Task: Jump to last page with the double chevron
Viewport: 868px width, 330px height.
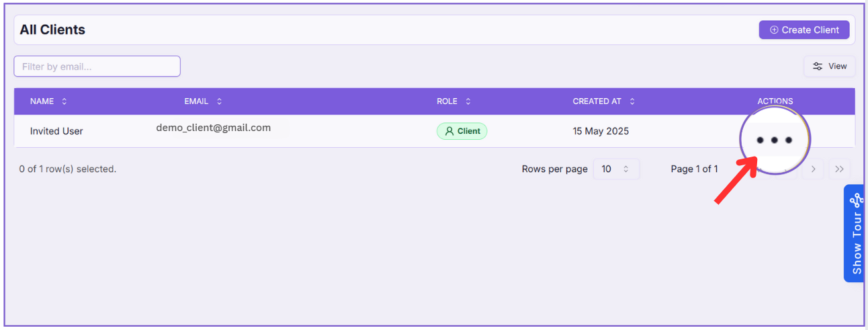Action: coord(839,169)
